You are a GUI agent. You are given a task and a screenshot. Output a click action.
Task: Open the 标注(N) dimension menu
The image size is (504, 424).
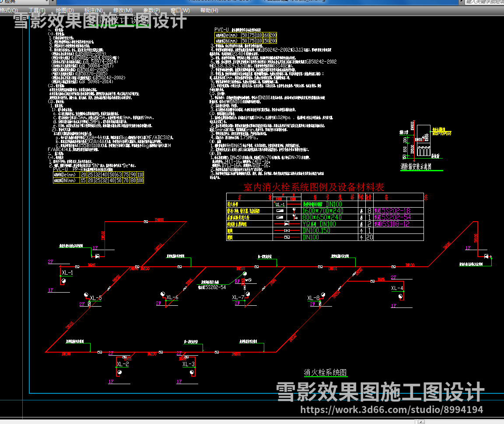[94, 11]
